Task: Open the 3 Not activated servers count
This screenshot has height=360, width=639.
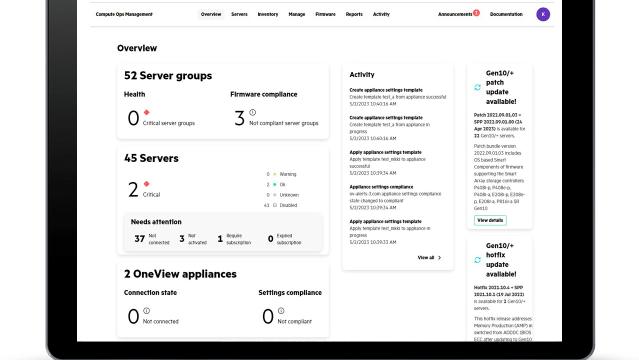Action: (x=193, y=239)
